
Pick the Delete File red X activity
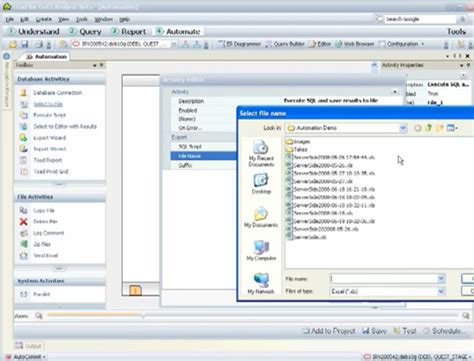tap(23, 222)
